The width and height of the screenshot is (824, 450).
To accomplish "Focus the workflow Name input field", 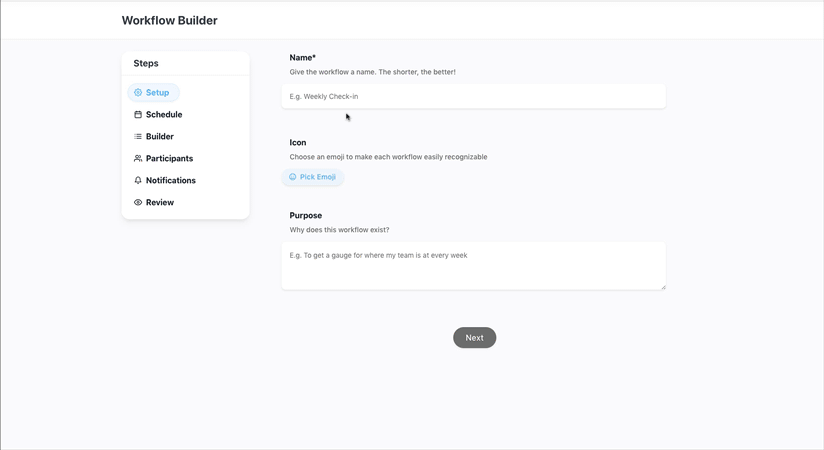I will (473, 96).
